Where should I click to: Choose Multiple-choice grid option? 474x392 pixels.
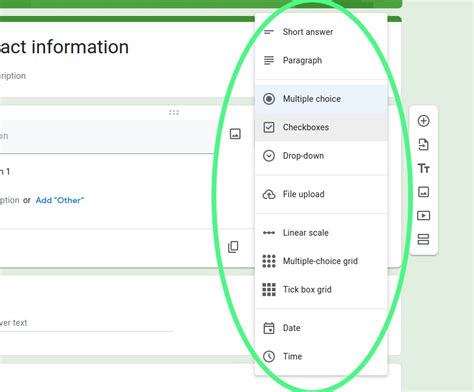tap(321, 261)
